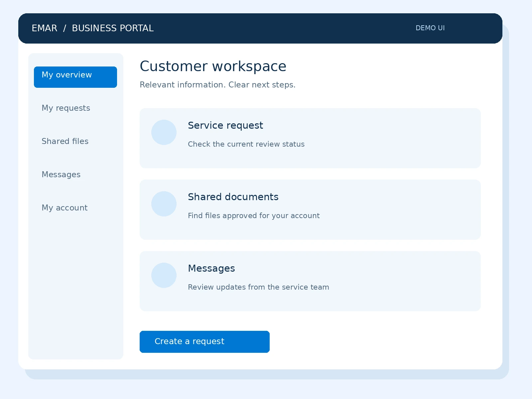The height and width of the screenshot is (399, 532).
Task: Open the My account section
Action: pos(65,208)
